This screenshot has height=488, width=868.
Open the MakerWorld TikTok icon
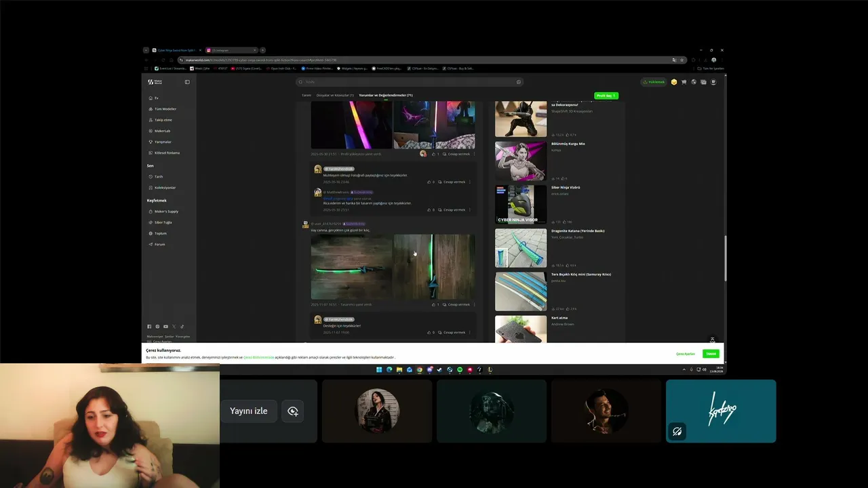182,327
